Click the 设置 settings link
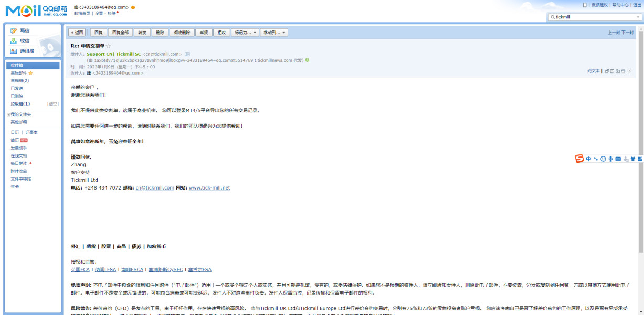Image resolution: width=644 pixels, height=315 pixels. (x=99, y=13)
